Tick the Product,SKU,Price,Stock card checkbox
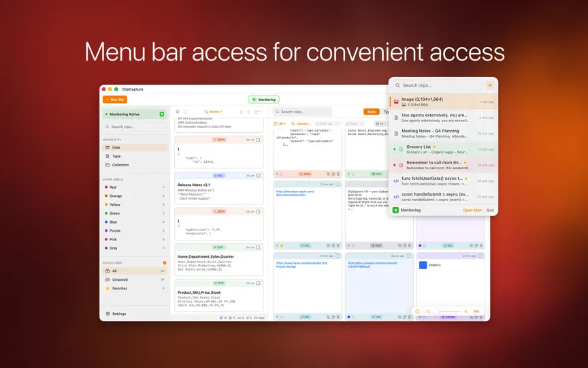The width and height of the screenshot is (588, 368). click(258, 283)
